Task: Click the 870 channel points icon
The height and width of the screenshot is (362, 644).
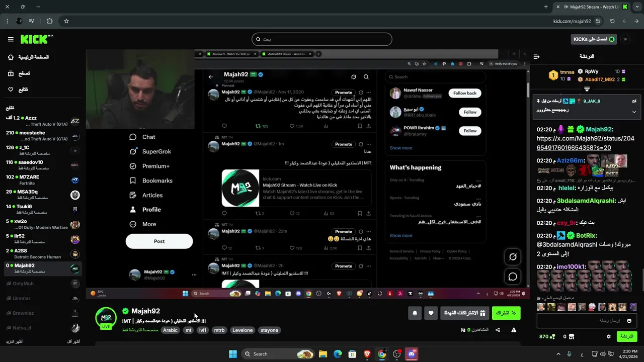Action: (x=552, y=336)
